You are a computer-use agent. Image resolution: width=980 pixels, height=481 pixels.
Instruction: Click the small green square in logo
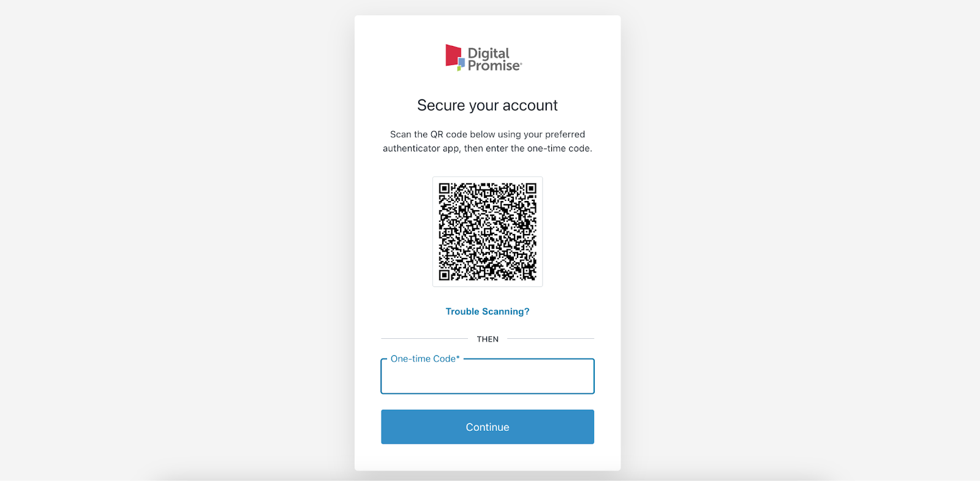(459, 68)
